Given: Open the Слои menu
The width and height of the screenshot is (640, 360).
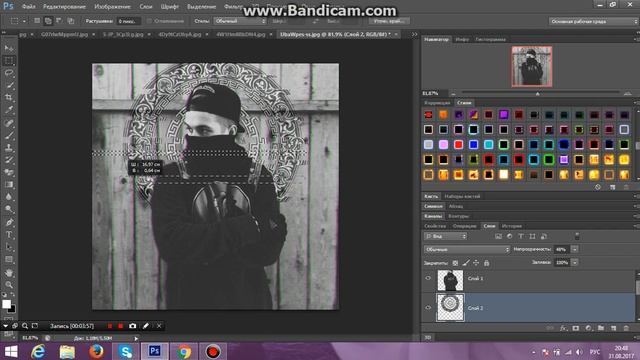Looking at the screenshot, I should coord(146,7).
